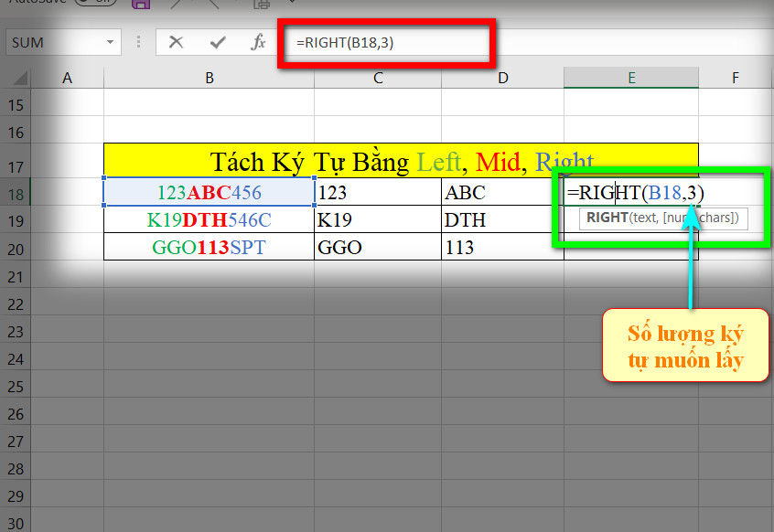Screen dimensions: 774x532
Task: Select column F header
Action: 736,78
